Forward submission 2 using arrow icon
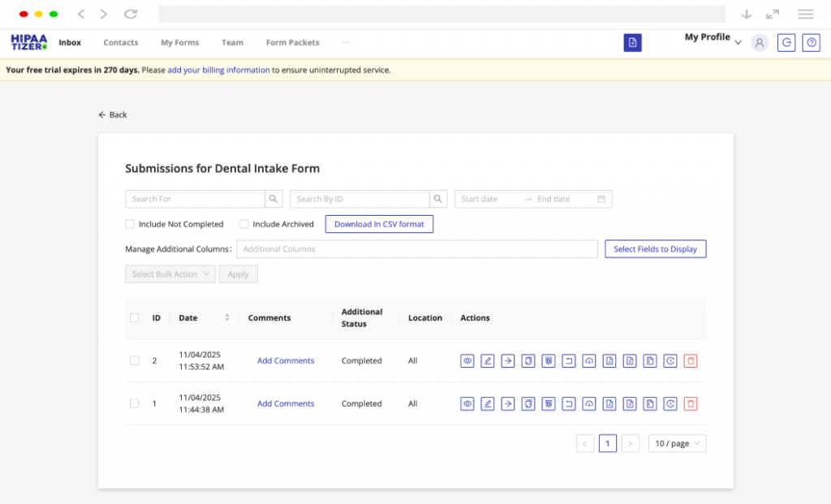The image size is (831, 504). tap(507, 360)
